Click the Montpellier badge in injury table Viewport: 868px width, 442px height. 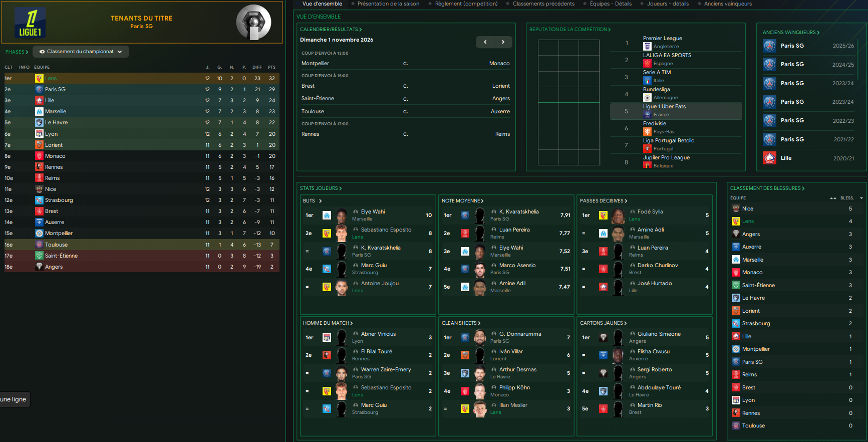click(736, 349)
